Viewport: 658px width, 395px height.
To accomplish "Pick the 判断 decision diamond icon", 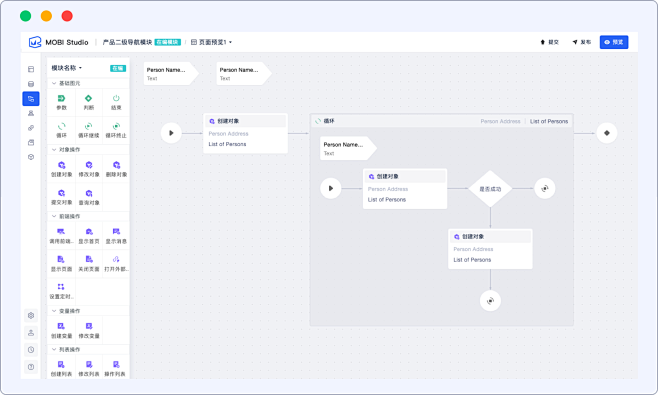I will pos(89,98).
